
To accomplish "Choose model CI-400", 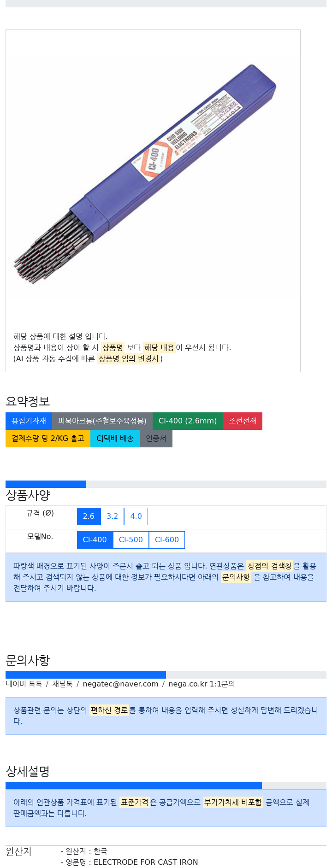I will [95, 540].
